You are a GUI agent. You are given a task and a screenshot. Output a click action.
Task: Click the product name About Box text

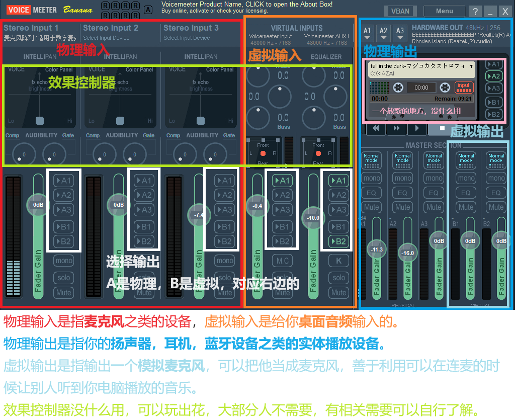pos(247,4)
